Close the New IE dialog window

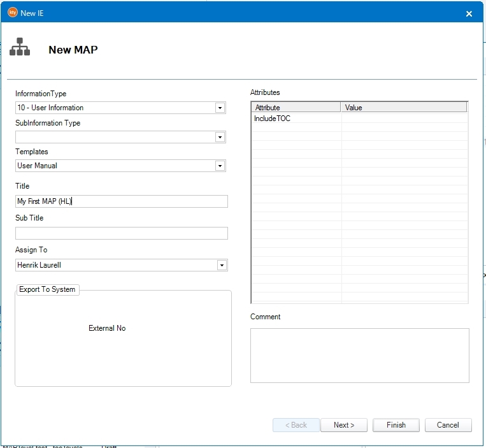click(x=469, y=13)
